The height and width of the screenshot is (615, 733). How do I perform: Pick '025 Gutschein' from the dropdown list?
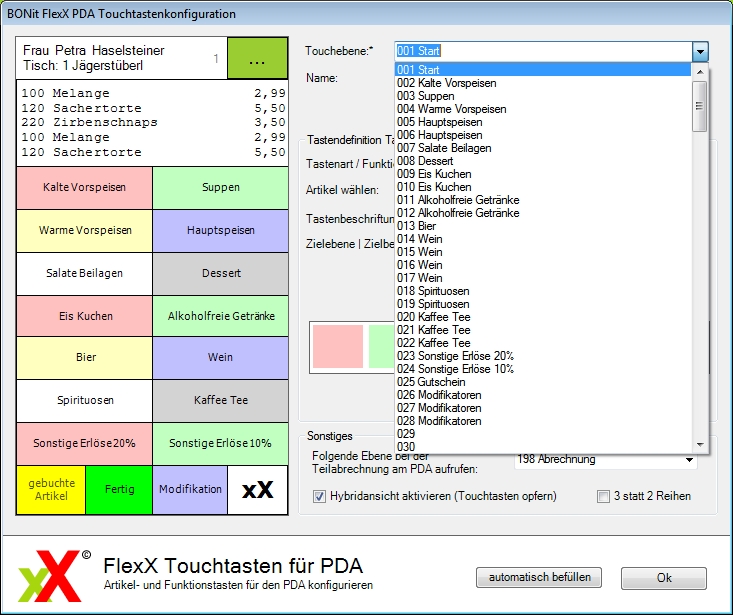click(x=542, y=382)
